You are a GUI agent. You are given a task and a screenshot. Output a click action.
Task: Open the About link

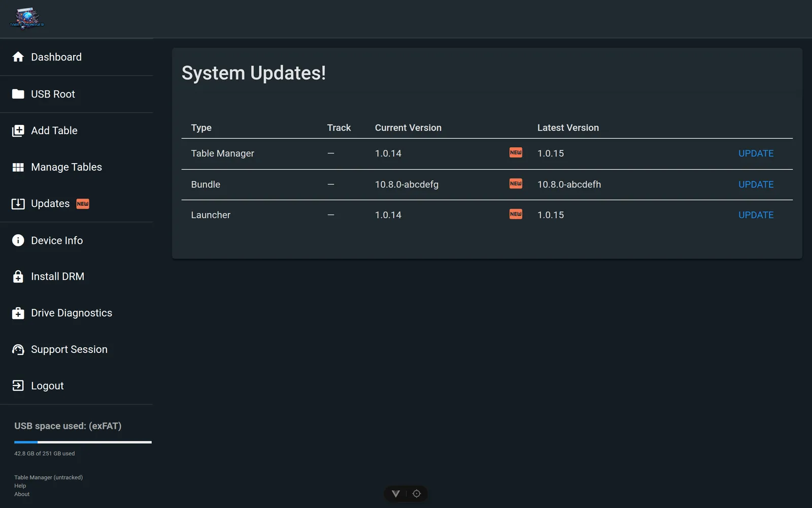pyautogui.click(x=22, y=494)
